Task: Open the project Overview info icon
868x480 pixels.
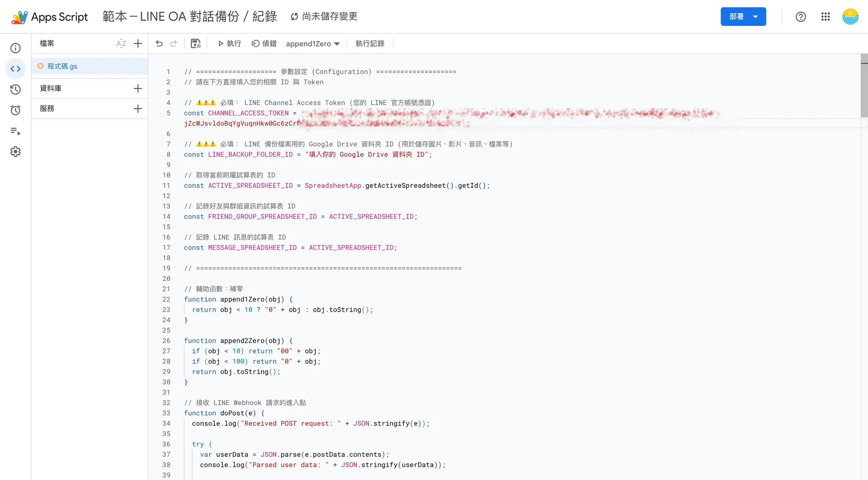Action: [16, 48]
